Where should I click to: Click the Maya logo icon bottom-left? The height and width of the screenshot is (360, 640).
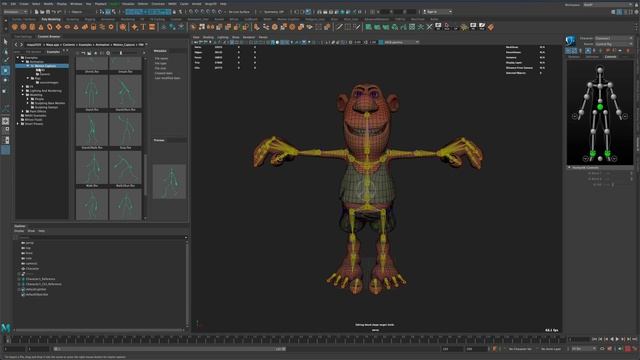pos(6,327)
